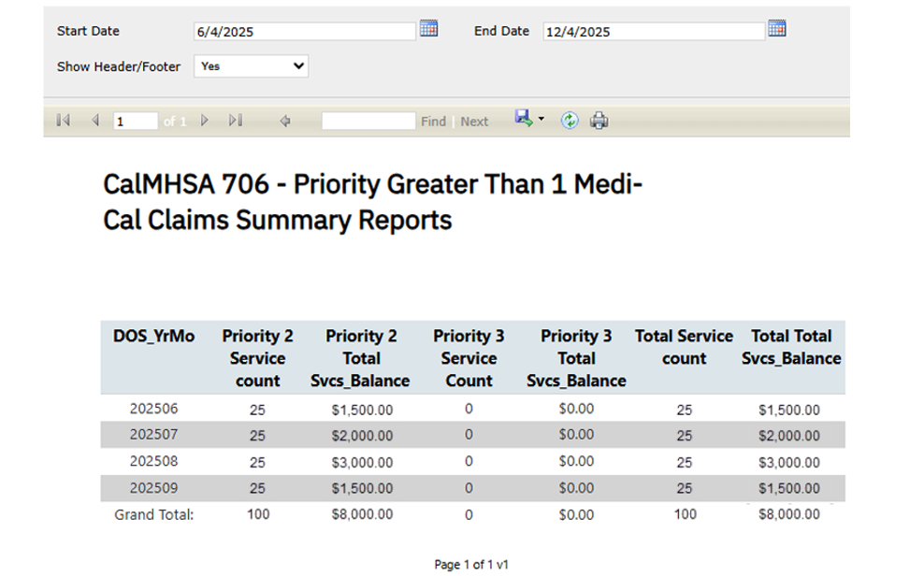Print the report using printer icon
The width and height of the screenshot is (924, 576).
599,121
